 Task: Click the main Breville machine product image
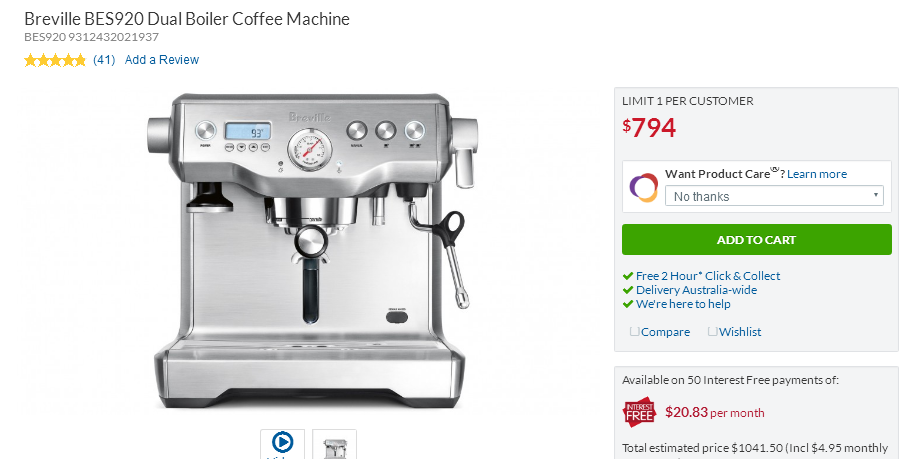312,251
